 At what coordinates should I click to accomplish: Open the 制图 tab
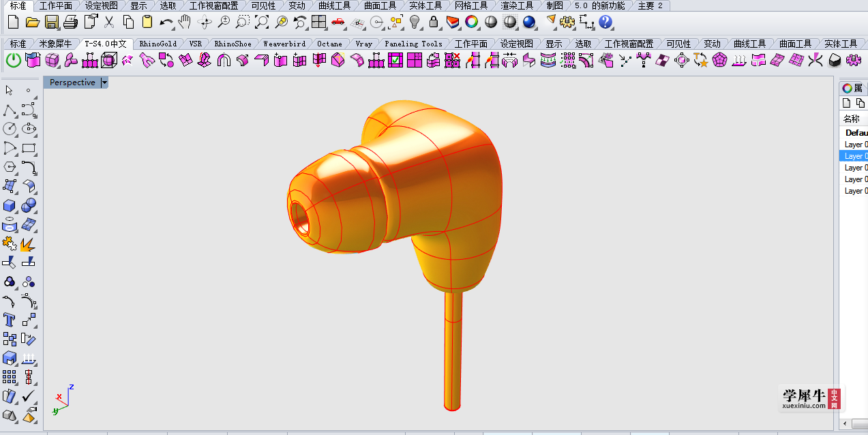coord(554,5)
